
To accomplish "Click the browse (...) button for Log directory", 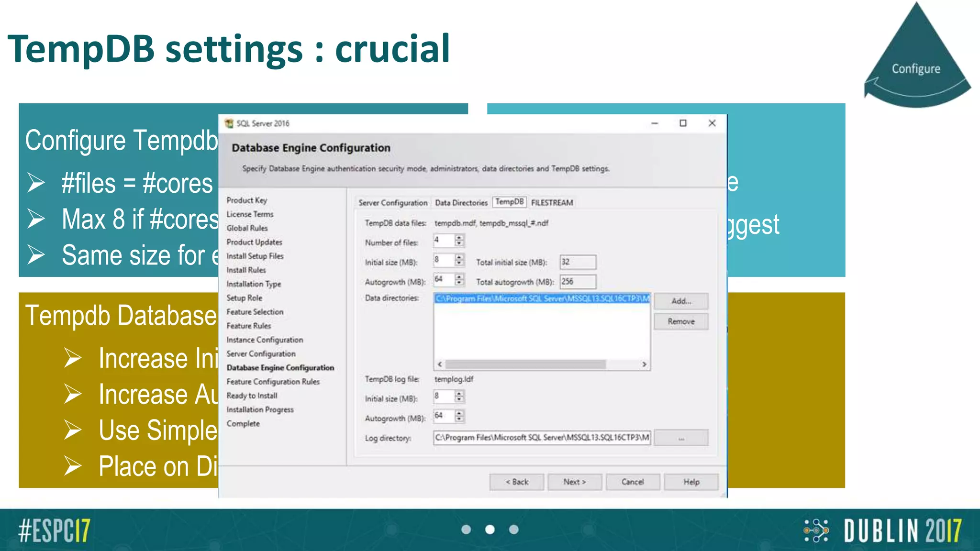I will [681, 438].
